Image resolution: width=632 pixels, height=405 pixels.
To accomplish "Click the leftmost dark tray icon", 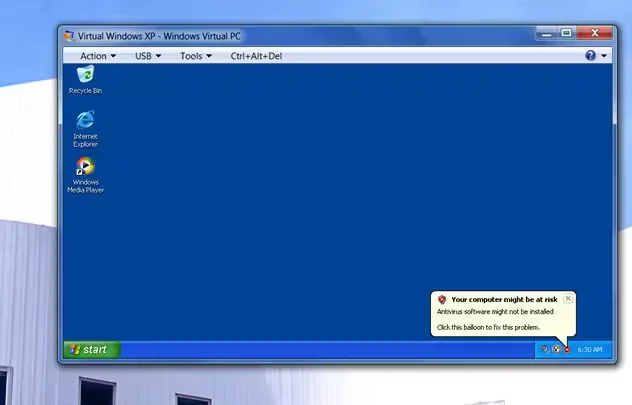I will (x=545, y=349).
